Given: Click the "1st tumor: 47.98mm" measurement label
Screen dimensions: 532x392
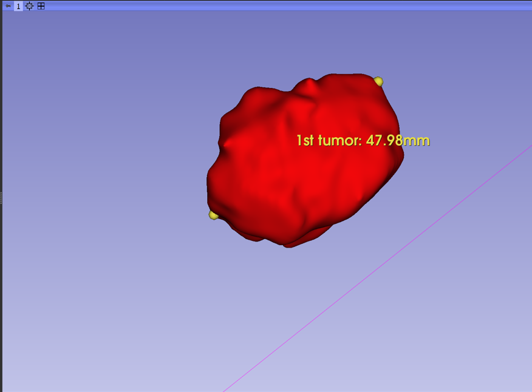Looking at the screenshot, I should (363, 140).
